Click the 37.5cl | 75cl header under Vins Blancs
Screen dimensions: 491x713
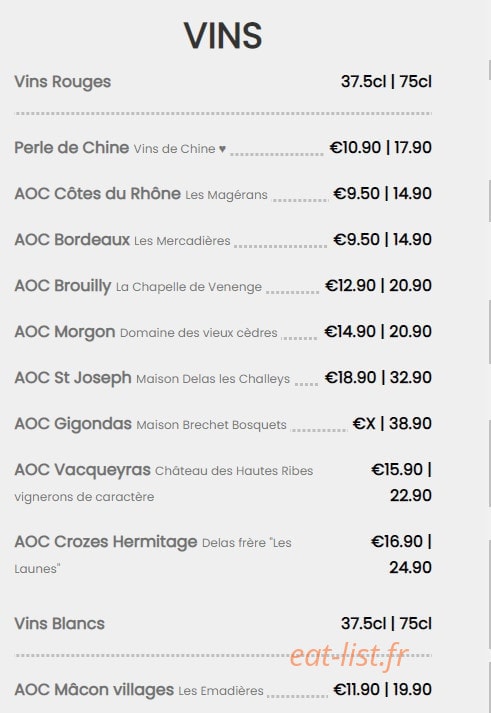tap(386, 623)
